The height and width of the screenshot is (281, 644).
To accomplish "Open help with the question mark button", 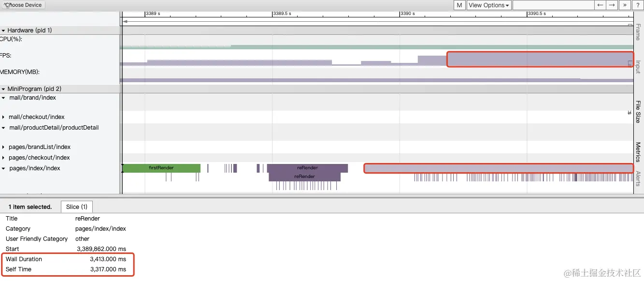I will [x=637, y=5].
